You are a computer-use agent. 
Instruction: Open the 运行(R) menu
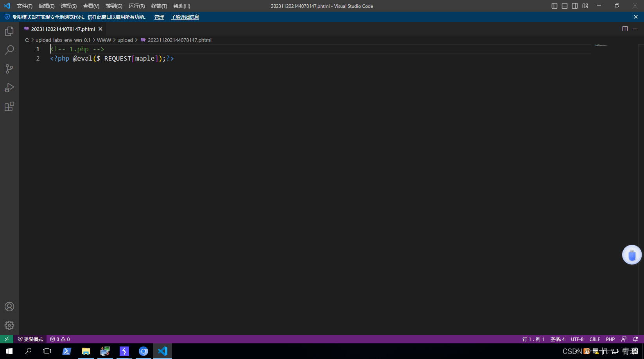pos(136,6)
